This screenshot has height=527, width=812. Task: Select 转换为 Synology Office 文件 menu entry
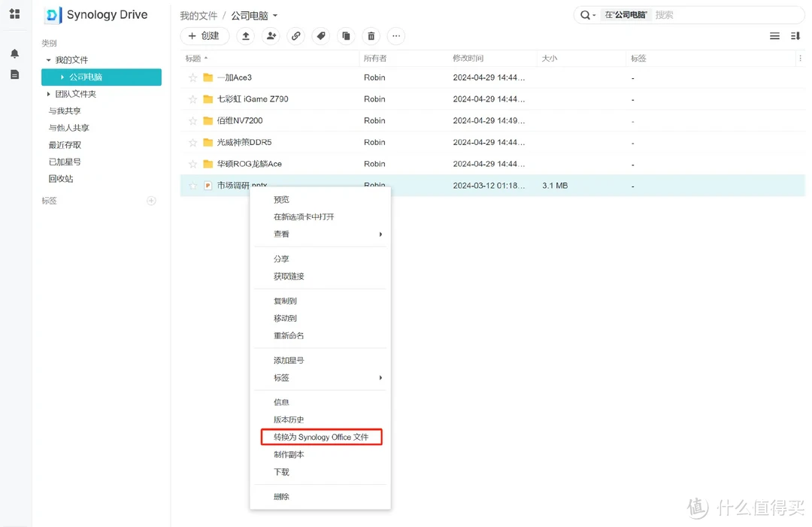click(321, 437)
